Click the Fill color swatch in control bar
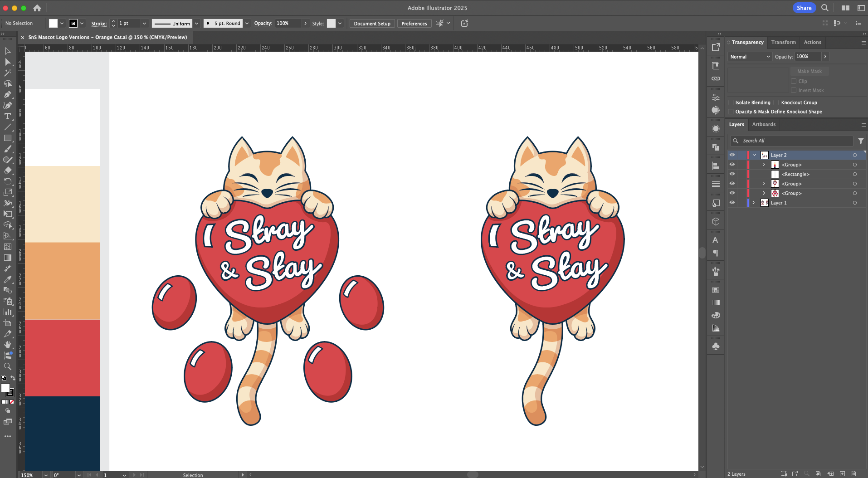Image resolution: width=868 pixels, height=478 pixels. (x=54, y=24)
